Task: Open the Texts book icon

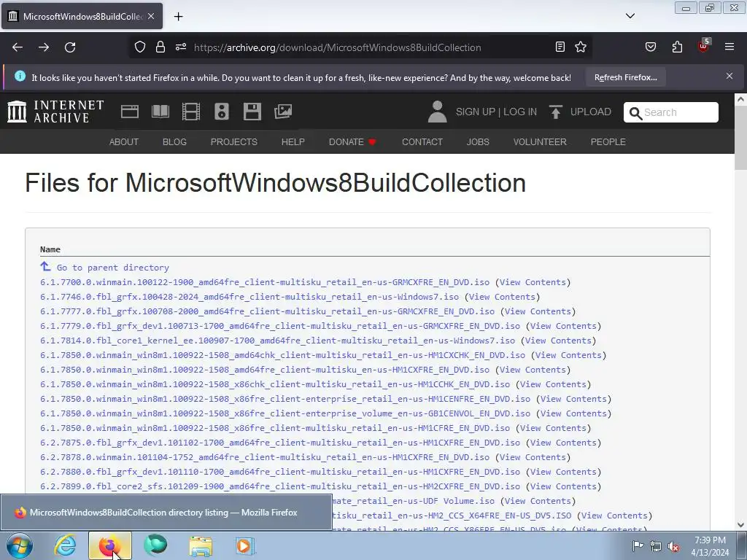Action: [x=160, y=112]
